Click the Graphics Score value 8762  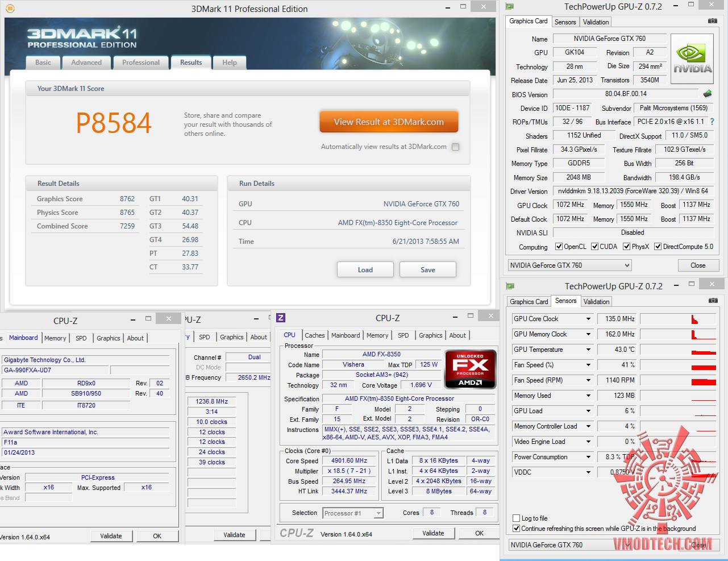(127, 199)
